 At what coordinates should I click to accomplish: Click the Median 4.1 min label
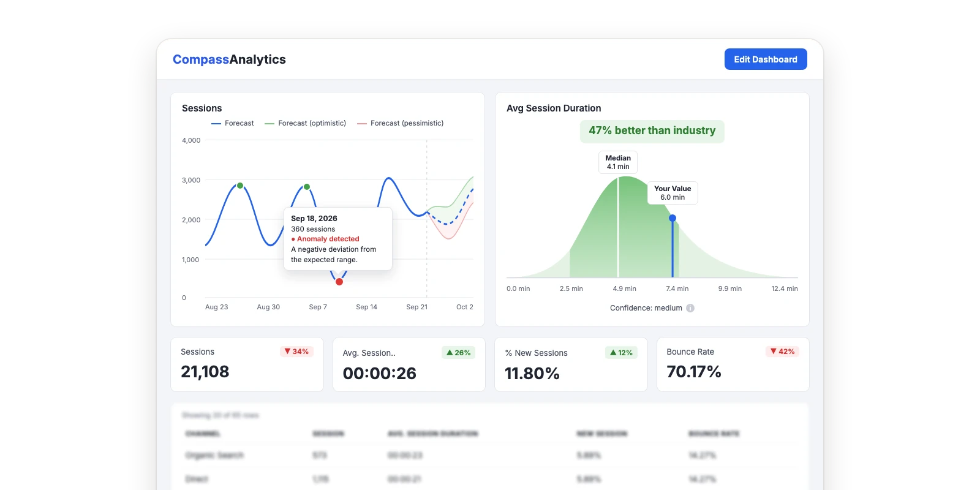point(618,162)
